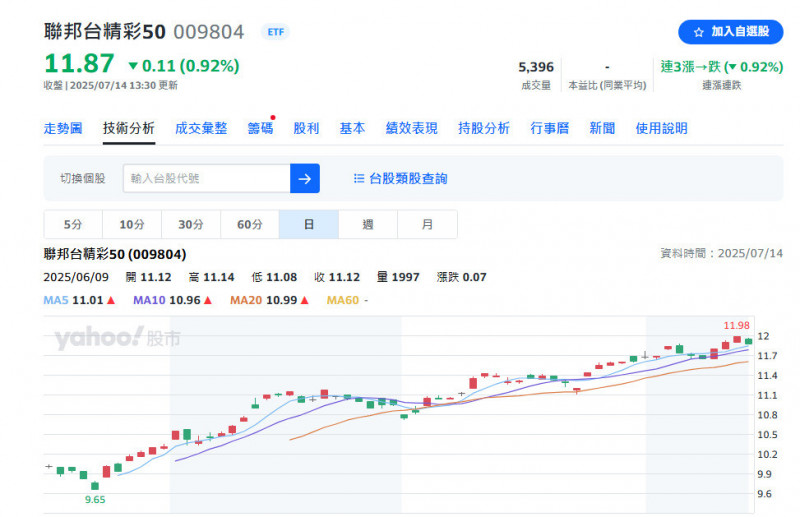Open the 基本 tab
The width and height of the screenshot is (800, 517).
pyautogui.click(x=352, y=128)
